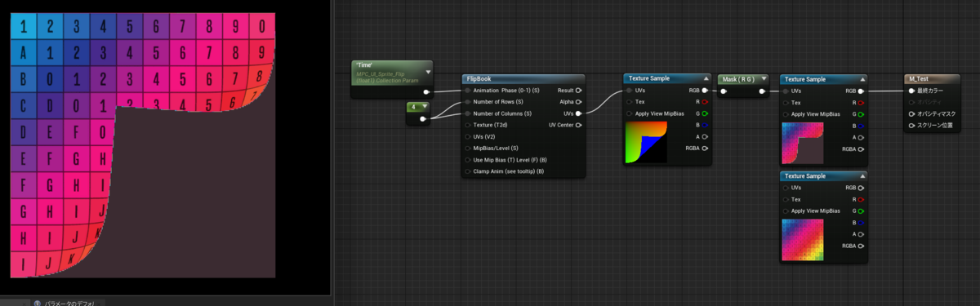
Task: Expand the 'Time' collection parameter node dropdown arrow
Action: click(x=428, y=72)
